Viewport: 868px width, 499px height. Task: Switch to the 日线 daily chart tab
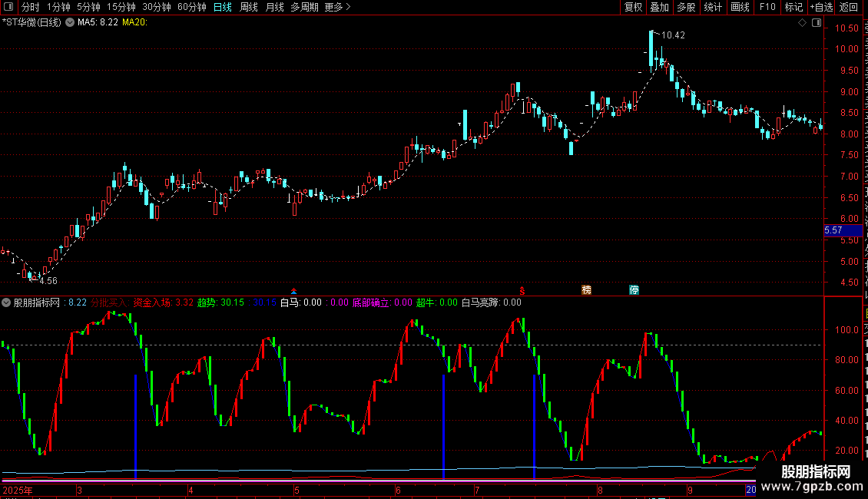(223, 7)
